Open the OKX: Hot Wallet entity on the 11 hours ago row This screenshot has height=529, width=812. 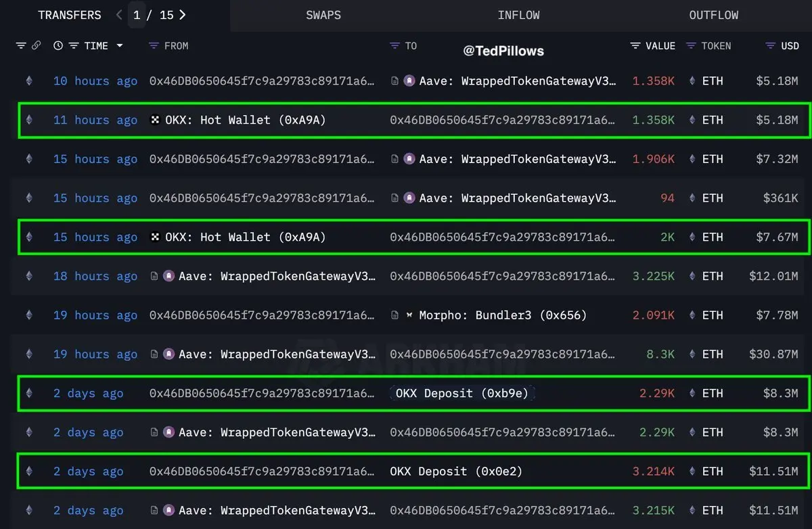pos(246,120)
